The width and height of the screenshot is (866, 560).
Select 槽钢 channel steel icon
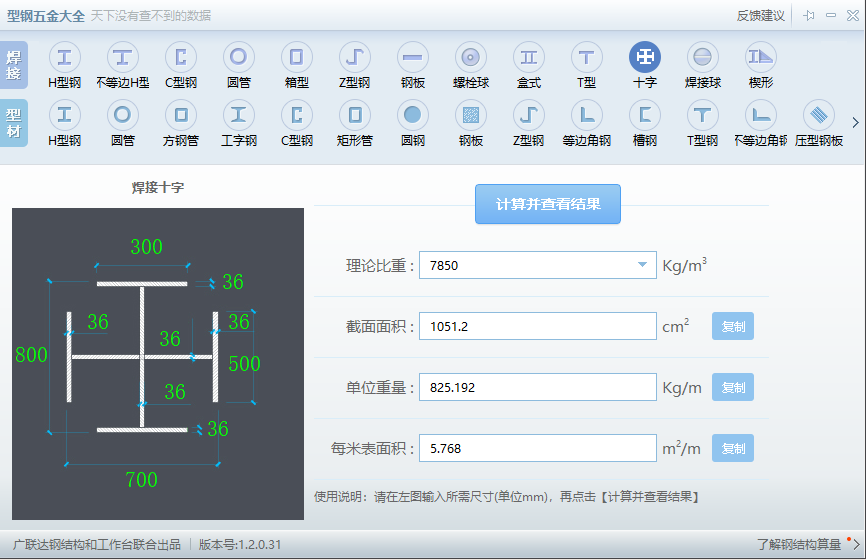point(645,115)
